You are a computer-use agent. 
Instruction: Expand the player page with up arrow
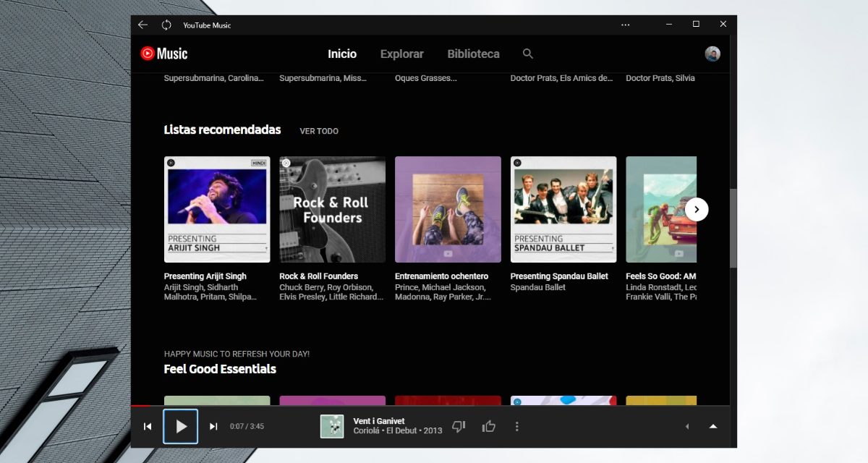pyautogui.click(x=713, y=426)
